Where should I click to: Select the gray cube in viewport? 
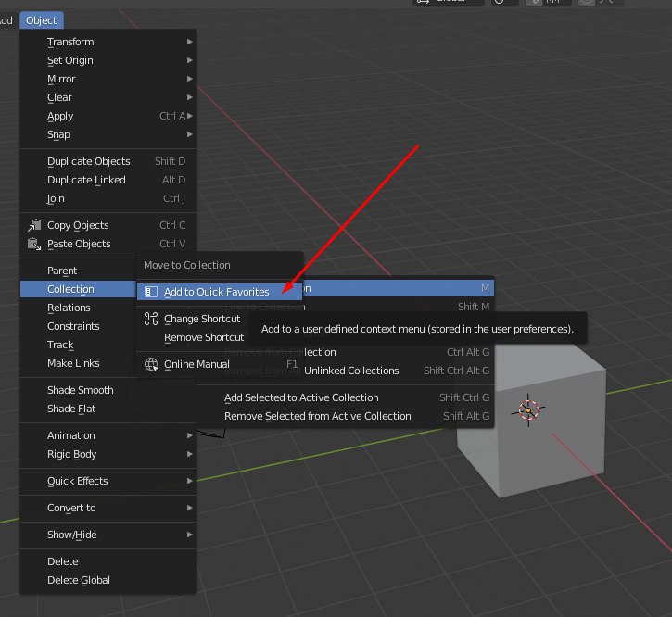coord(552,446)
